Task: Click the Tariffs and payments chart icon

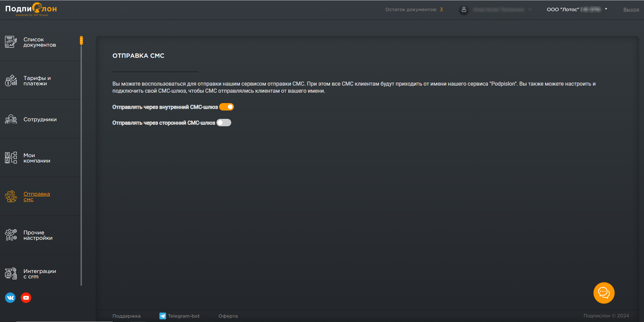Action: click(x=11, y=81)
